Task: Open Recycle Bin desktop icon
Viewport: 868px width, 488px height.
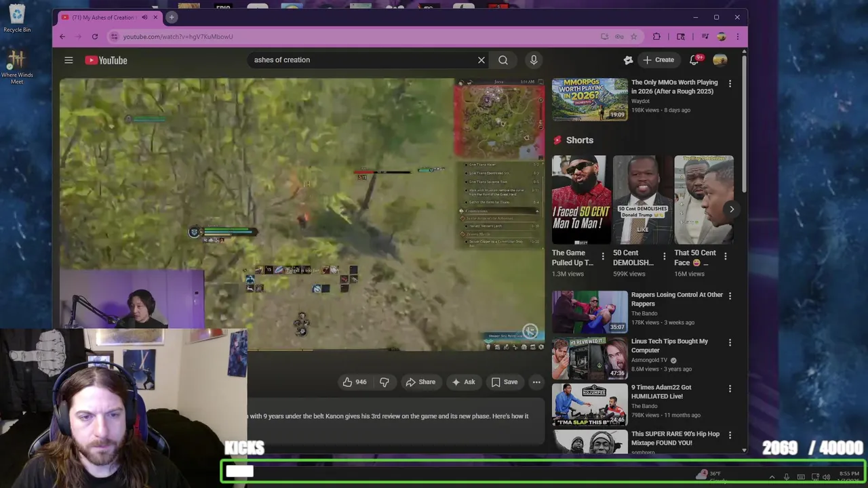Action: tap(17, 18)
